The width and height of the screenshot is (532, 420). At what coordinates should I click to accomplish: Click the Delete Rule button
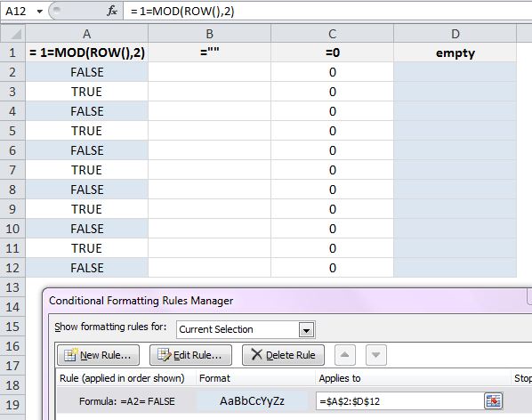283,355
